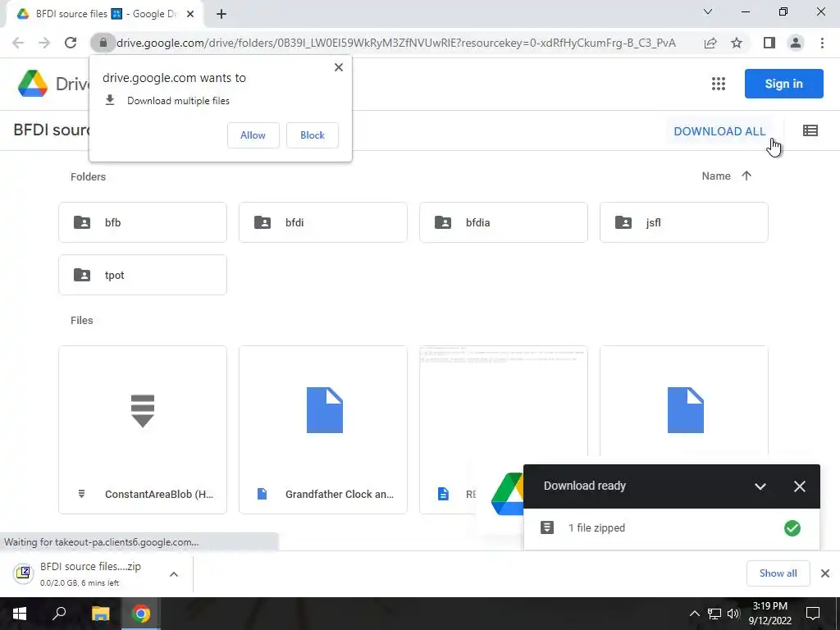Switch to list layout view
The image size is (840, 630).
pyautogui.click(x=810, y=130)
